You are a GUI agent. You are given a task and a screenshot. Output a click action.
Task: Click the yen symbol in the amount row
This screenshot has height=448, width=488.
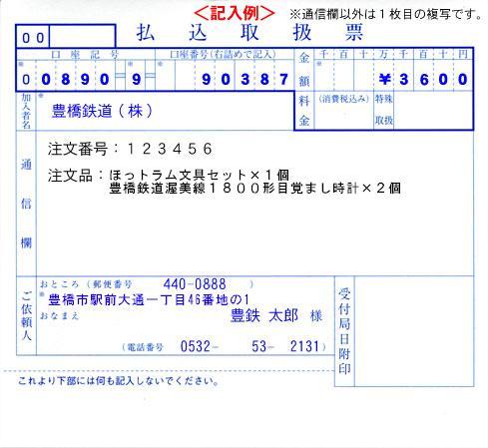tap(384, 80)
